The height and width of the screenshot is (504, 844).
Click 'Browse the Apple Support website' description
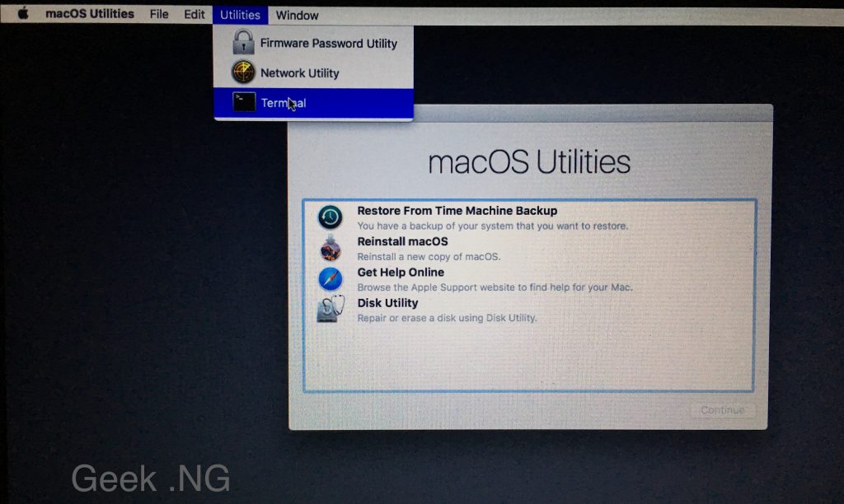click(495, 287)
